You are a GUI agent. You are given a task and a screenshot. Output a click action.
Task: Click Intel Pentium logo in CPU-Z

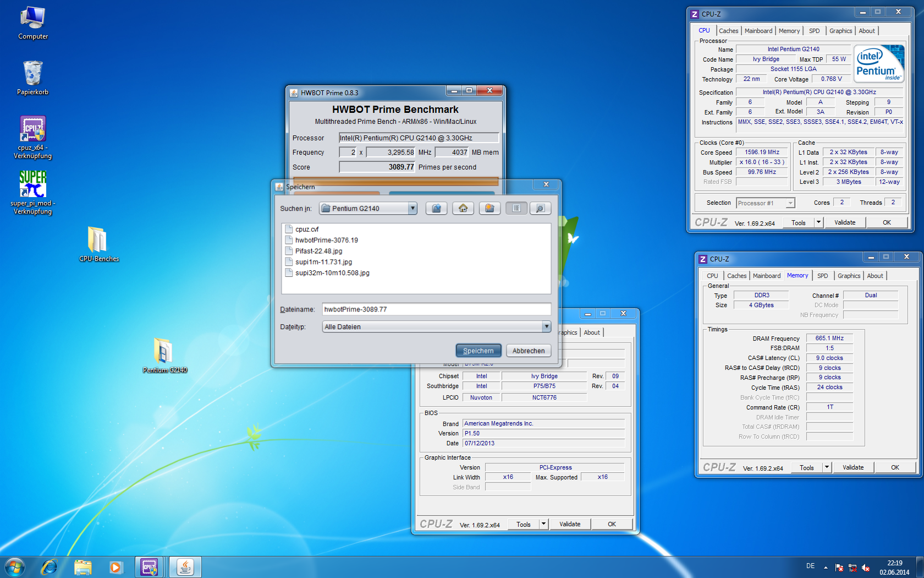[x=879, y=63]
